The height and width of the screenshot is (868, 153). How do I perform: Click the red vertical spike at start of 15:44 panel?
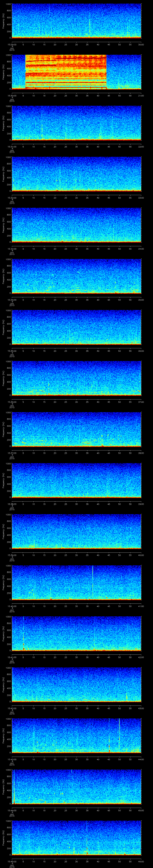pos(14,787)
